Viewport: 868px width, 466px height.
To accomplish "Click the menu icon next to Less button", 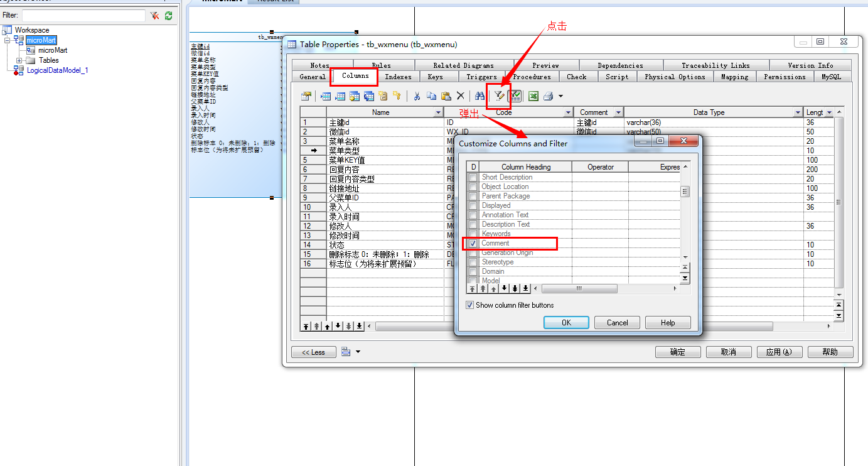I will click(346, 352).
